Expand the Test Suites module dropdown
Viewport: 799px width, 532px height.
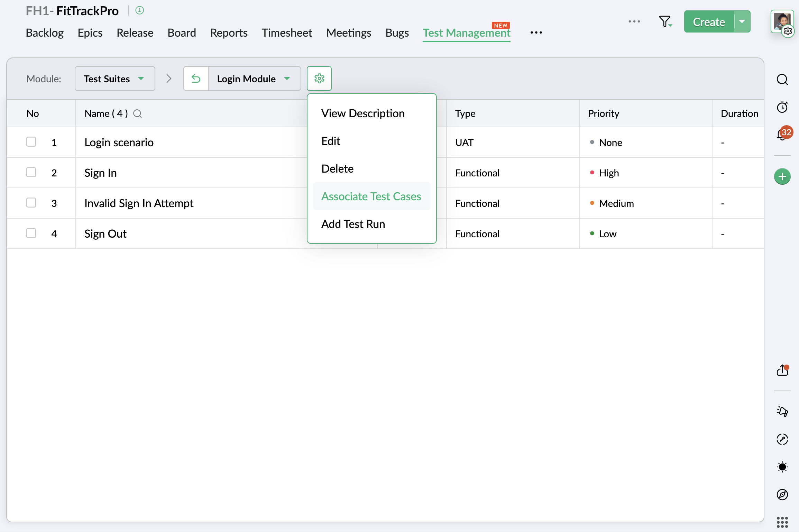point(114,79)
